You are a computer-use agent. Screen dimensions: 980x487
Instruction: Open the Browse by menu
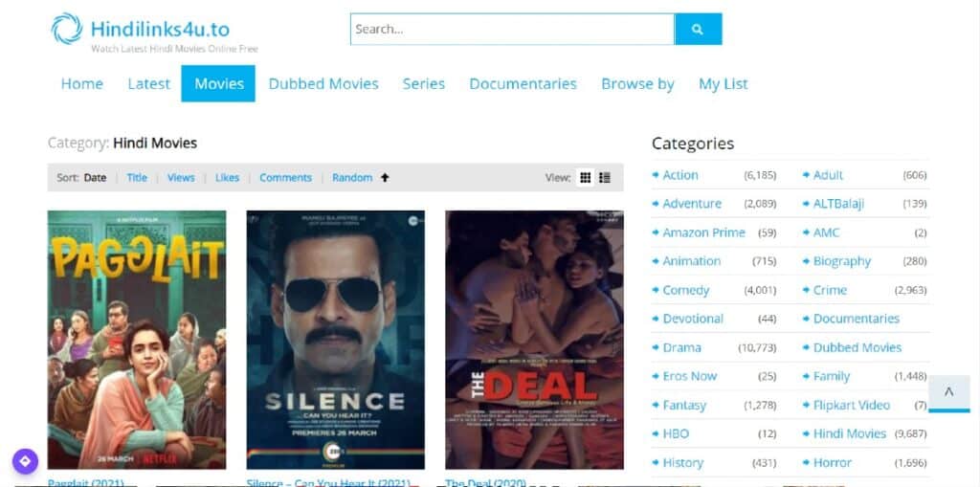pyautogui.click(x=637, y=84)
